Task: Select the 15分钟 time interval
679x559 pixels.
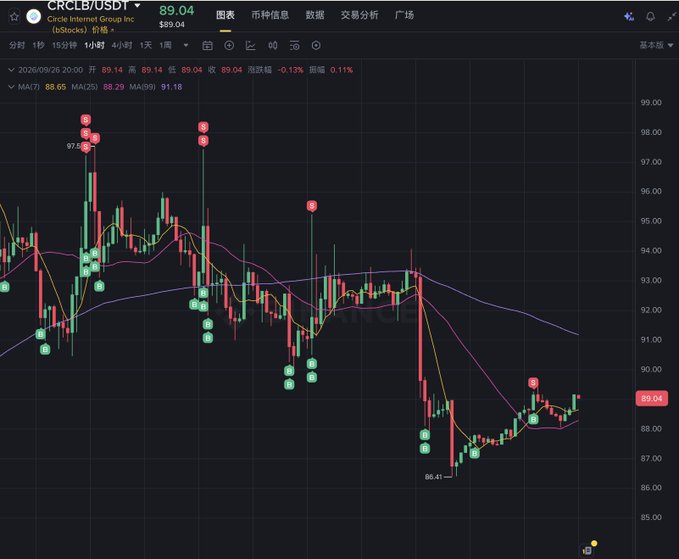Action: point(64,45)
